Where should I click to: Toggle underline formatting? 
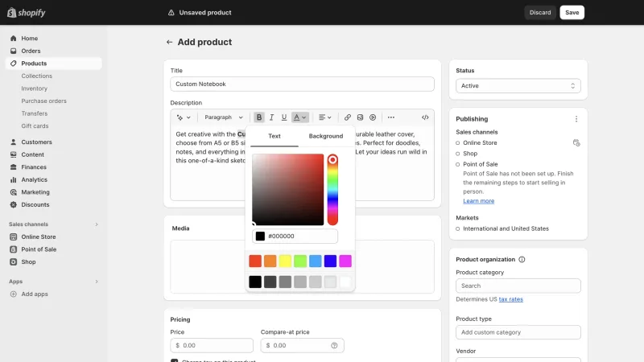coord(284,117)
